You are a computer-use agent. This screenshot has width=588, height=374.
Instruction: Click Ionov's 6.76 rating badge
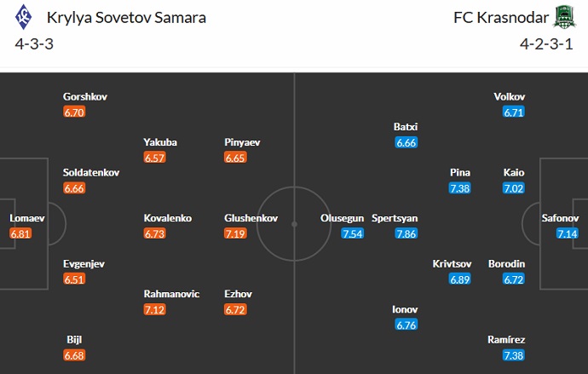(406, 325)
